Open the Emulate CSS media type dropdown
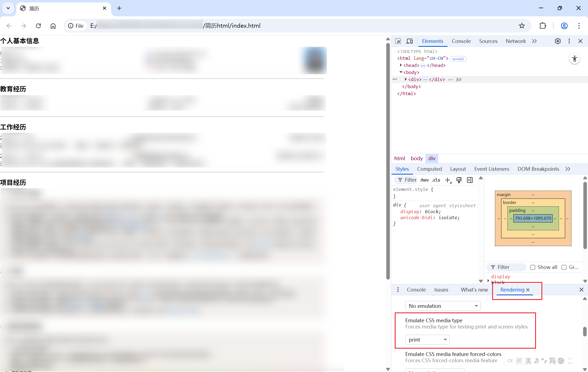 pyautogui.click(x=427, y=339)
